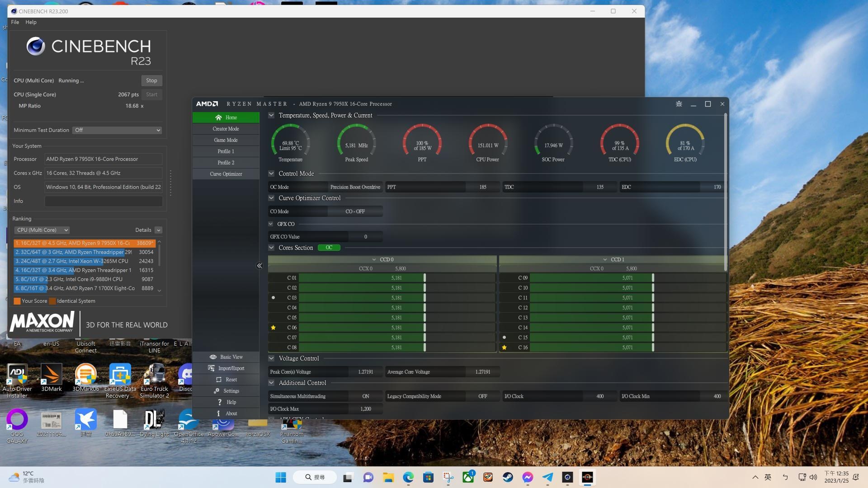
Task: Toggle Simultaneous Multithreading ON value
Action: point(365,396)
